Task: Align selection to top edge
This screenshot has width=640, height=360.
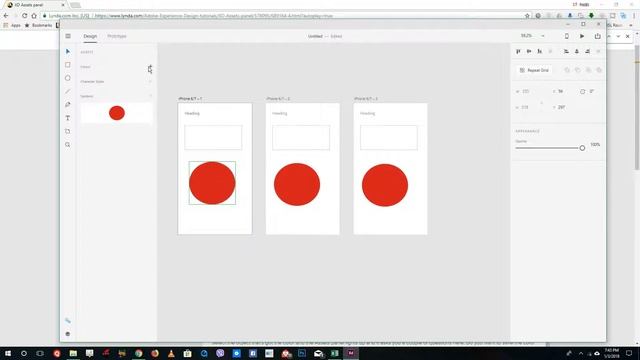Action: tap(518, 51)
